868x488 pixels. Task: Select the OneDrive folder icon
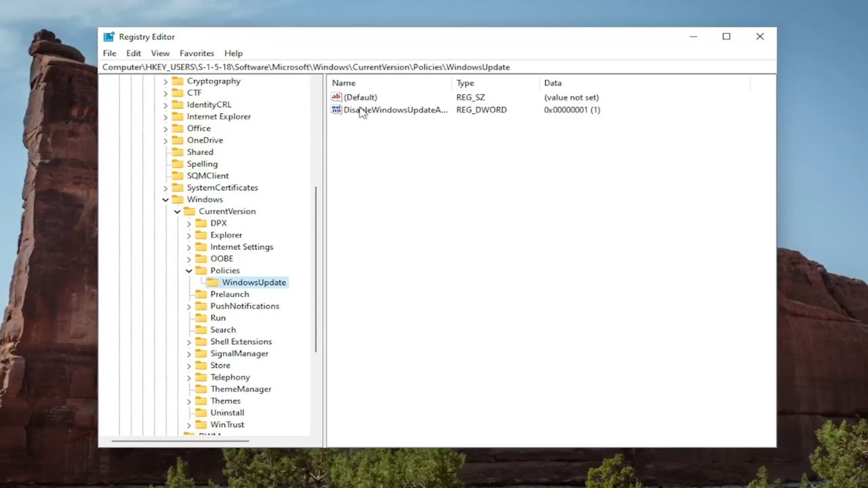178,140
